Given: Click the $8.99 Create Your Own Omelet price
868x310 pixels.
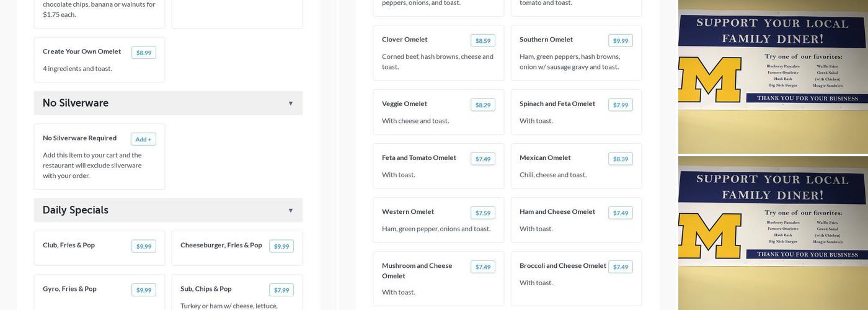Looking at the screenshot, I should [x=143, y=53].
